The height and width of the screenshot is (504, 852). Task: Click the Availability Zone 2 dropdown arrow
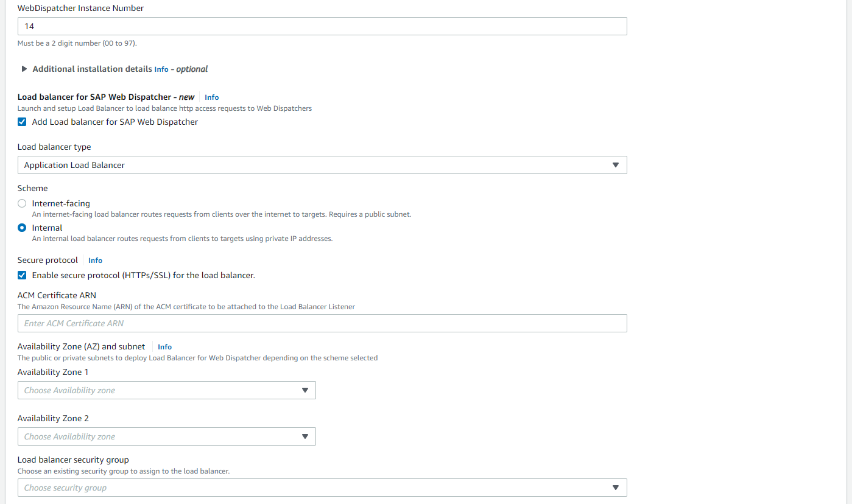click(305, 436)
